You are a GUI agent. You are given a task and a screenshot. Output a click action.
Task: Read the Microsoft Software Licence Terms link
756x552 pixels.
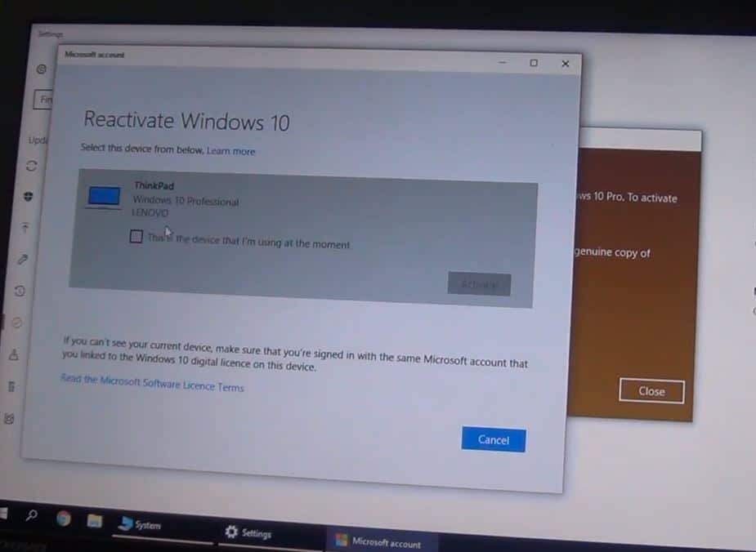152,383
